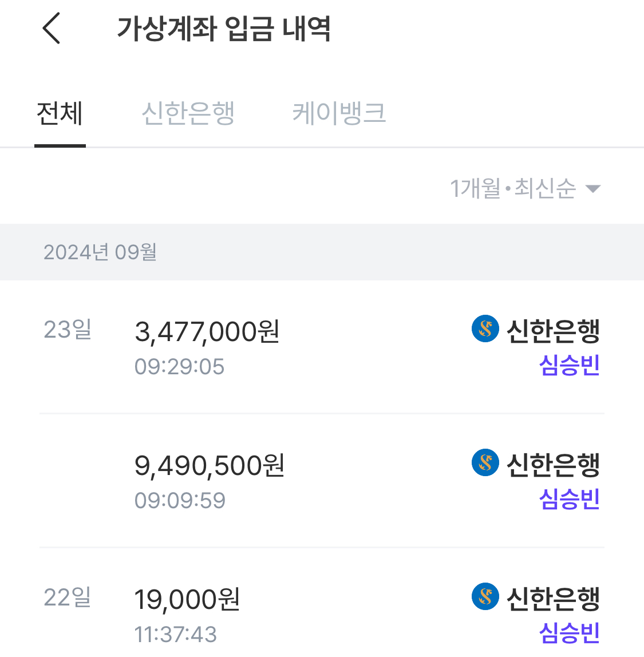644x657 pixels.
Task: Select the 9,490,500원 deposit amount
Action: click(210, 466)
